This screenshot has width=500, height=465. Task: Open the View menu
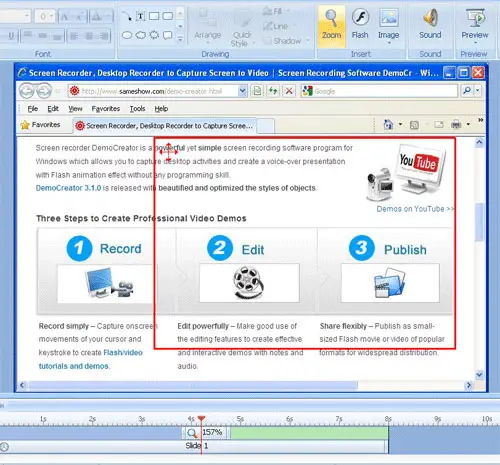tap(75, 109)
